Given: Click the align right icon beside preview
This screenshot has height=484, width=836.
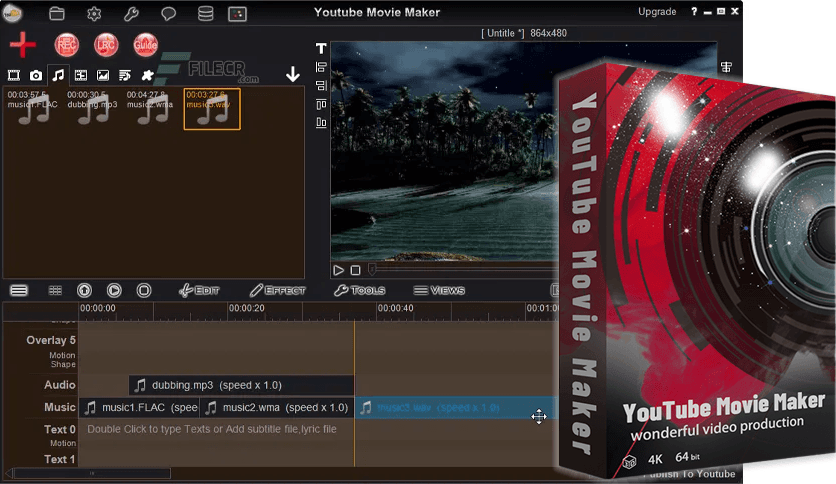Looking at the screenshot, I should pyautogui.click(x=321, y=85).
